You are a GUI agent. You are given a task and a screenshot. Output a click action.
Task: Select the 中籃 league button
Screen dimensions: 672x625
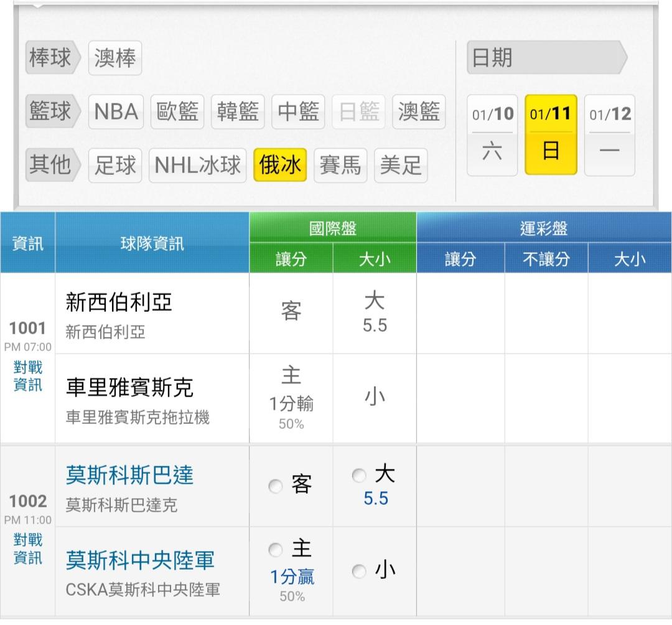[x=299, y=112]
